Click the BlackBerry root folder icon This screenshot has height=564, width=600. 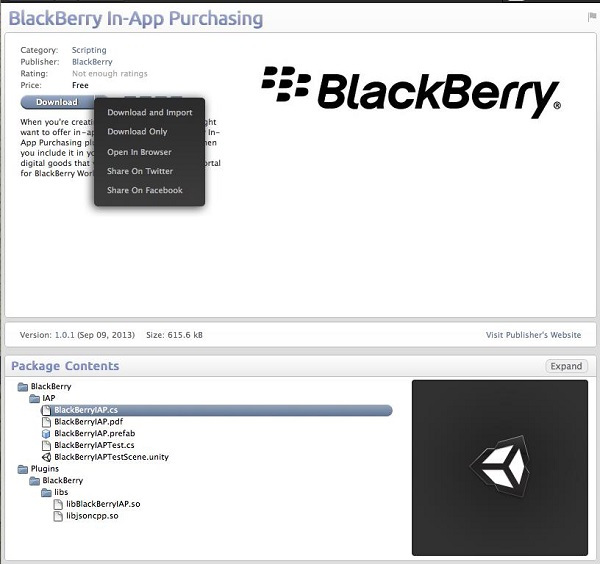click(x=23, y=387)
